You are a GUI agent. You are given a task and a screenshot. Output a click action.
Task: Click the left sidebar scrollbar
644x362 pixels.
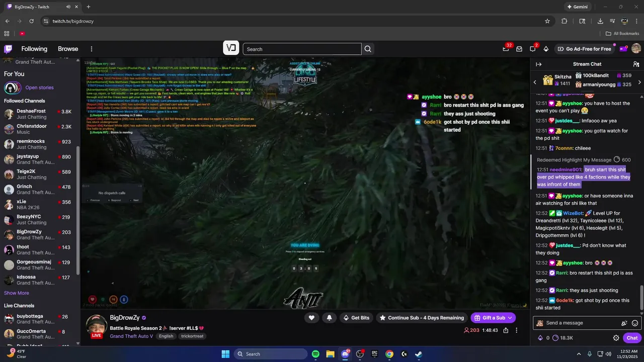78,210
